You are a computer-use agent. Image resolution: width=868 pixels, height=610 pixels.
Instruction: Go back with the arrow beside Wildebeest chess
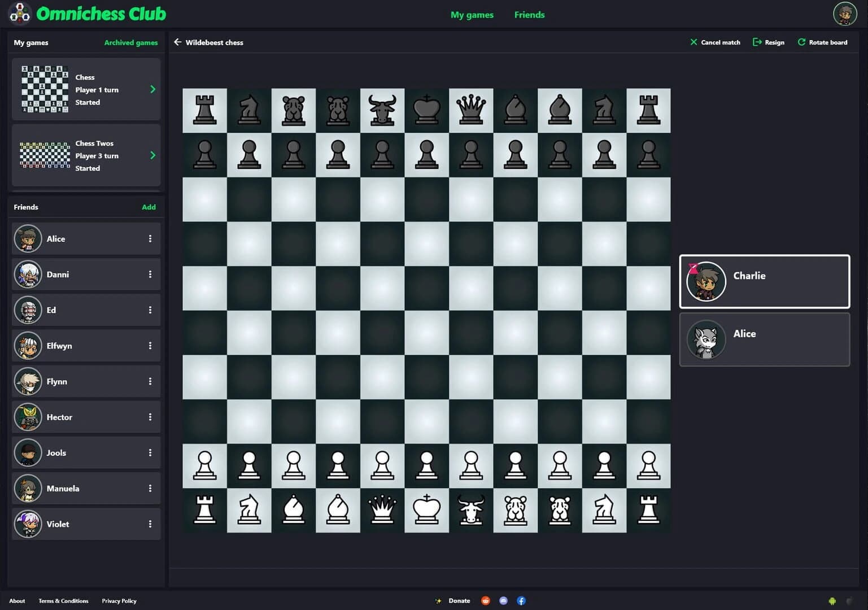click(x=177, y=42)
